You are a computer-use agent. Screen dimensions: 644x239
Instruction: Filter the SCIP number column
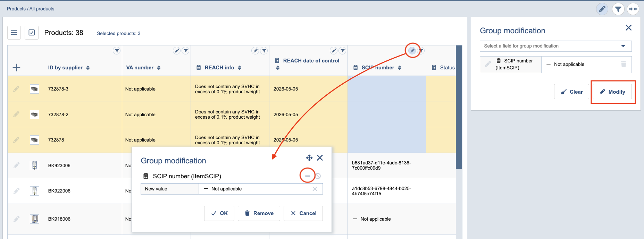421,51
